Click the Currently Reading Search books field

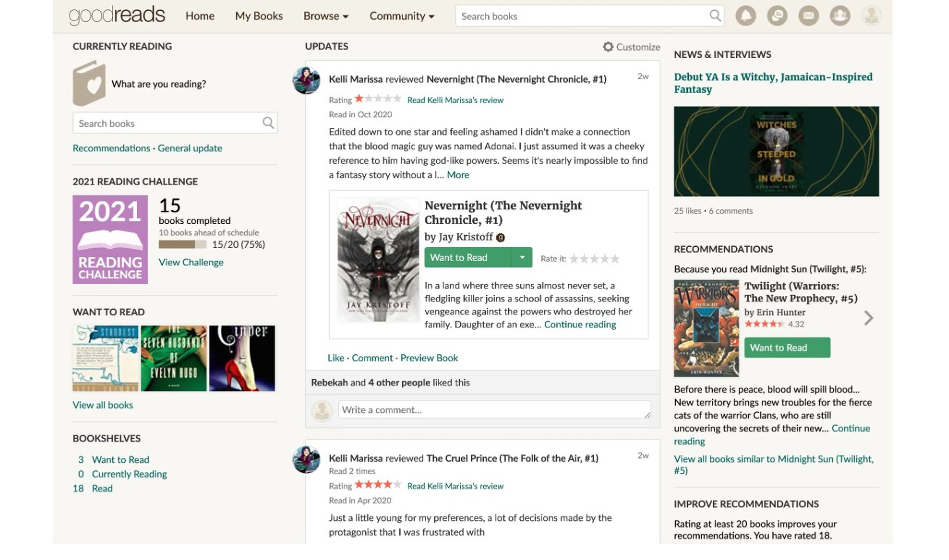click(175, 123)
